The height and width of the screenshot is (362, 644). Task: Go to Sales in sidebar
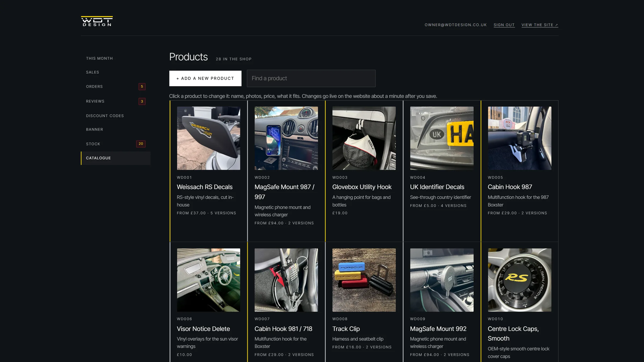tap(93, 72)
